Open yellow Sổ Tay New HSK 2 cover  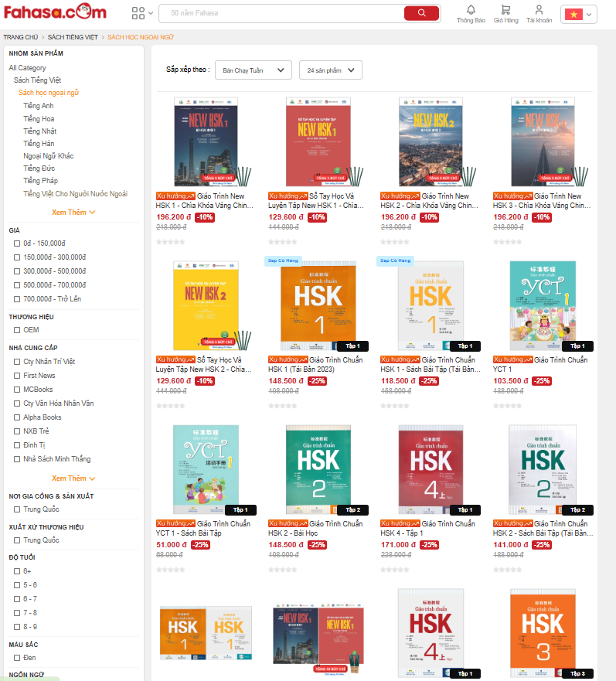tap(206, 306)
